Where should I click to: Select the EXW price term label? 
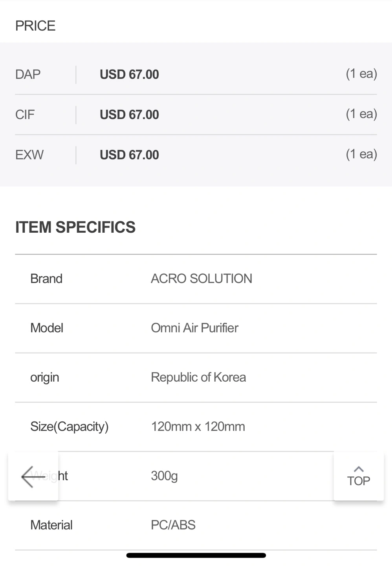click(29, 155)
